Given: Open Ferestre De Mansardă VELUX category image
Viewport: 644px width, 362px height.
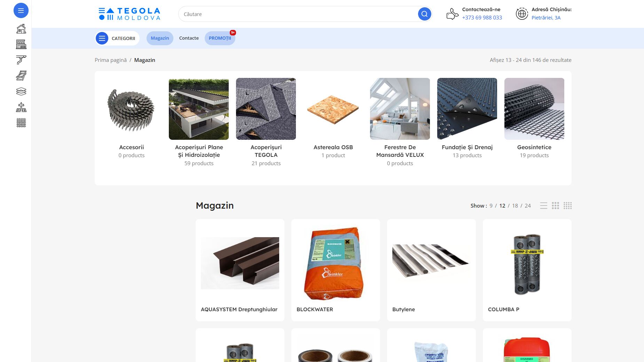Looking at the screenshot, I should (400, 109).
